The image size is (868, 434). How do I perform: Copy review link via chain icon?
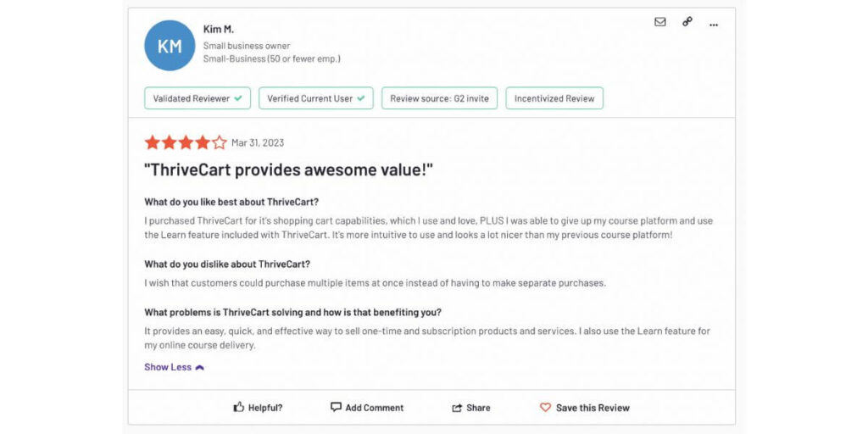687,22
